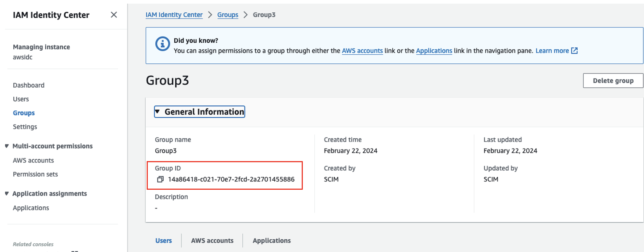Image resolution: width=644 pixels, height=252 pixels.
Task: Open Applications link in info banner
Action: (x=434, y=51)
